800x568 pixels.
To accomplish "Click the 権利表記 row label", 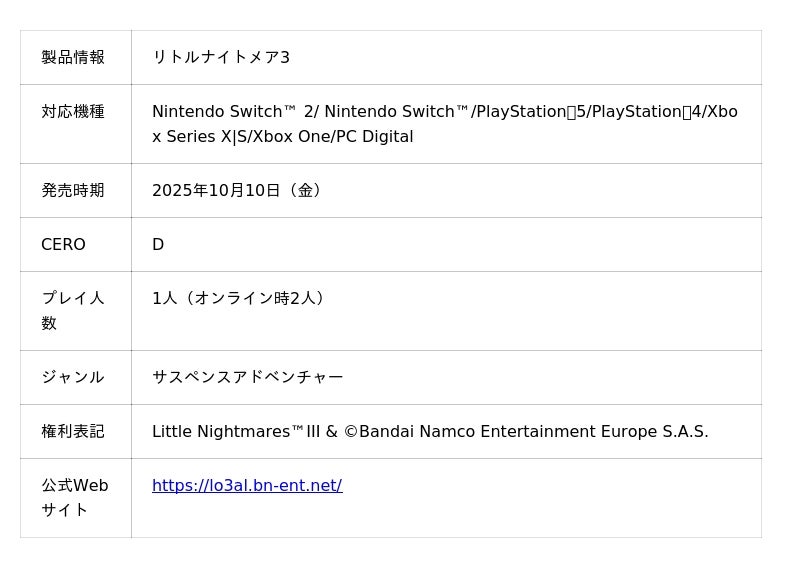I will [73, 432].
